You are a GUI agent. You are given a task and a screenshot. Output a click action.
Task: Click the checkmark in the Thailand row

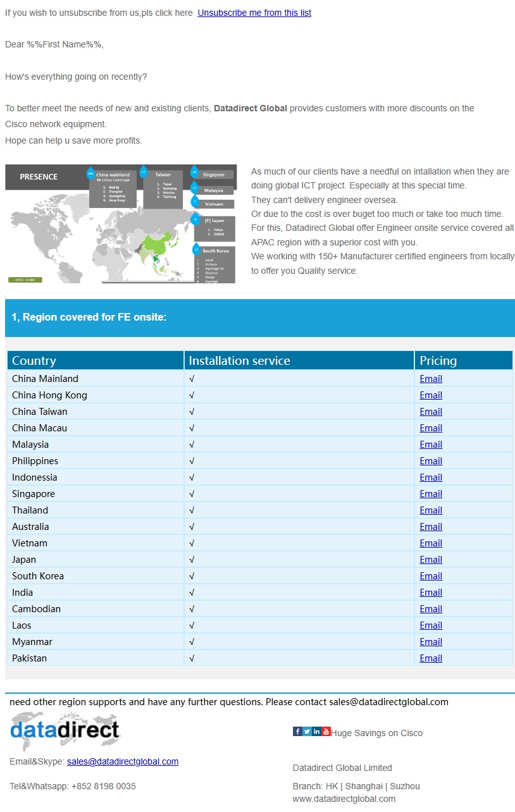(x=192, y=510)
